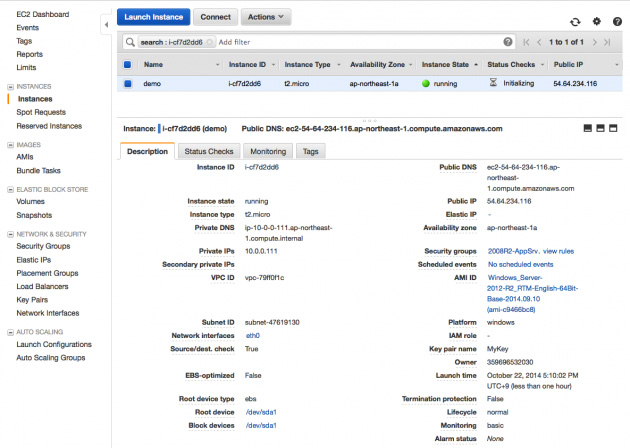Collapse the IMAGES sidebar section
Viewport: 630px width, 448px height.
(10, 145)
